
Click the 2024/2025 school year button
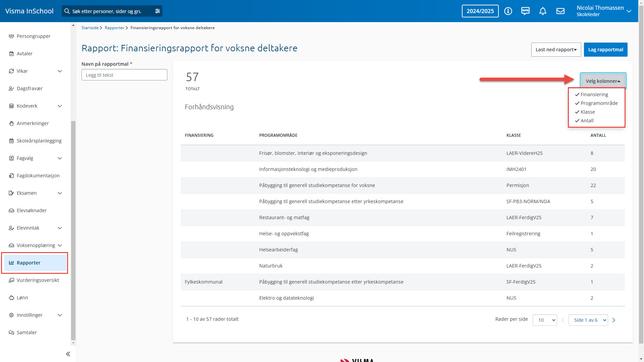480,11
